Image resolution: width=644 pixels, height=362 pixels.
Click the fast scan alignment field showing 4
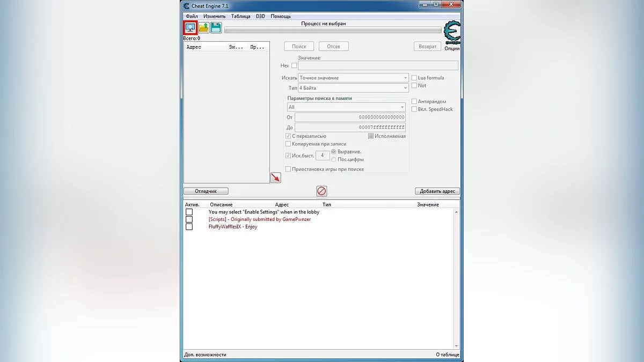[x=323, y=156]
